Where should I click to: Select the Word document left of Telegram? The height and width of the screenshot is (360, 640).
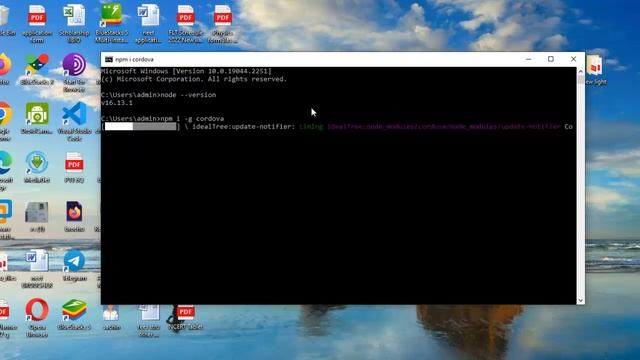pyautogui.click(x=37, y=269)
